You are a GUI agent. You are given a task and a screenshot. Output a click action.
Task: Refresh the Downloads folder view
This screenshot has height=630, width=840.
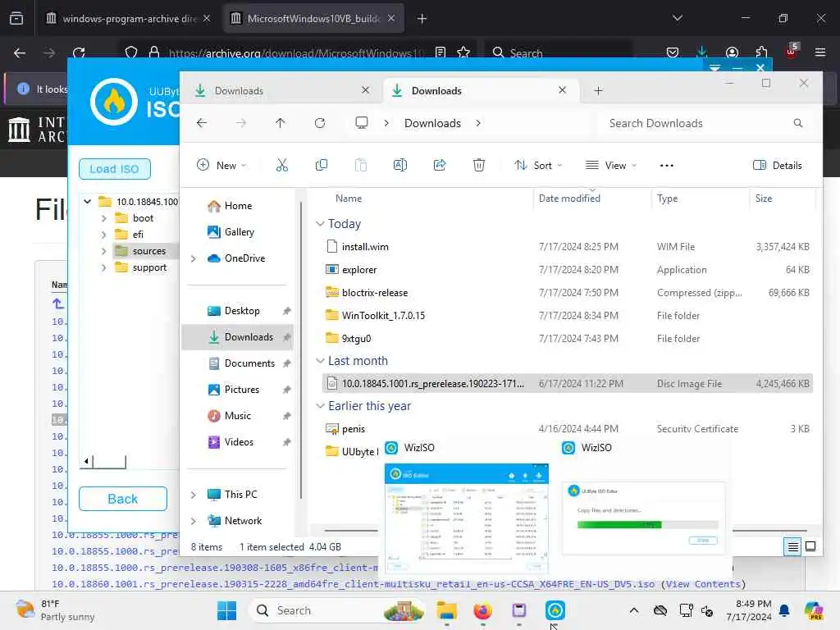tap(320, 123)
